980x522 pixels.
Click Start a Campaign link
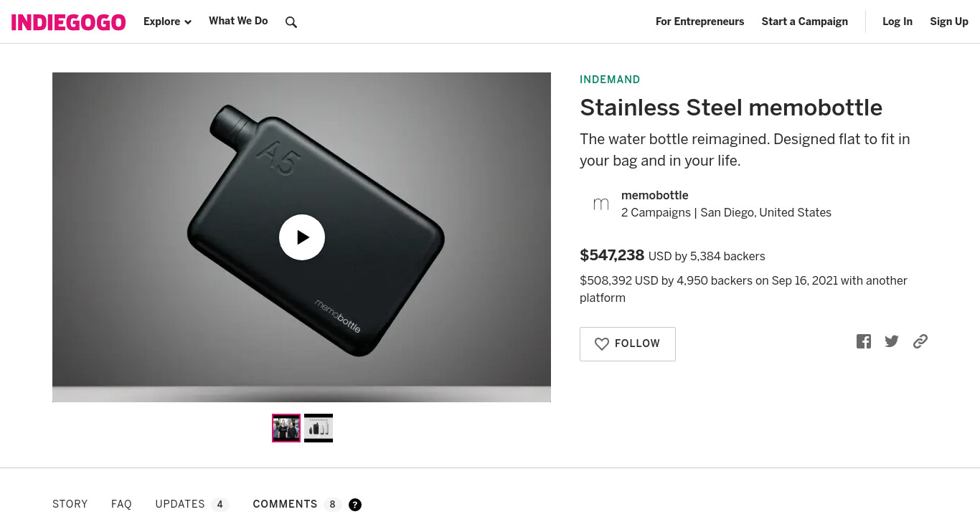pos(804,22)
